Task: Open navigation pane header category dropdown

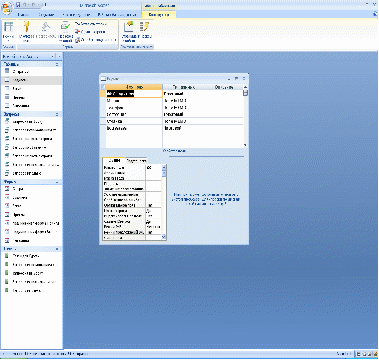Action: (53, 56)
